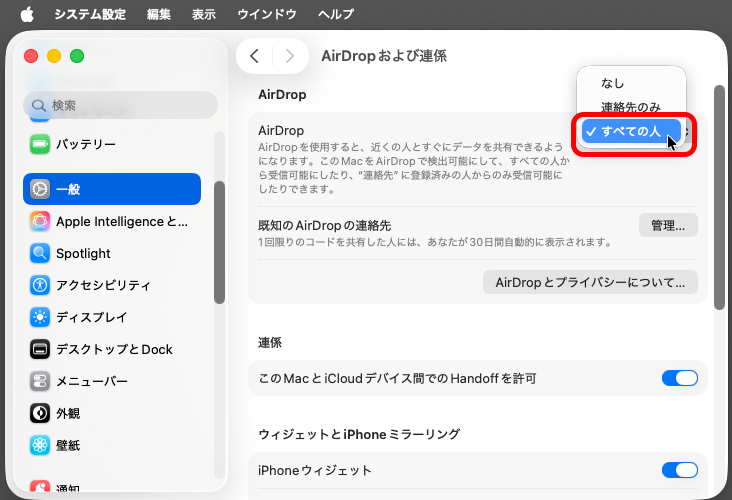Image resolution: width=732 pixels, height=500 pixels.
Task: Click the main pane scrollbar
Action: tap(719, 197)
